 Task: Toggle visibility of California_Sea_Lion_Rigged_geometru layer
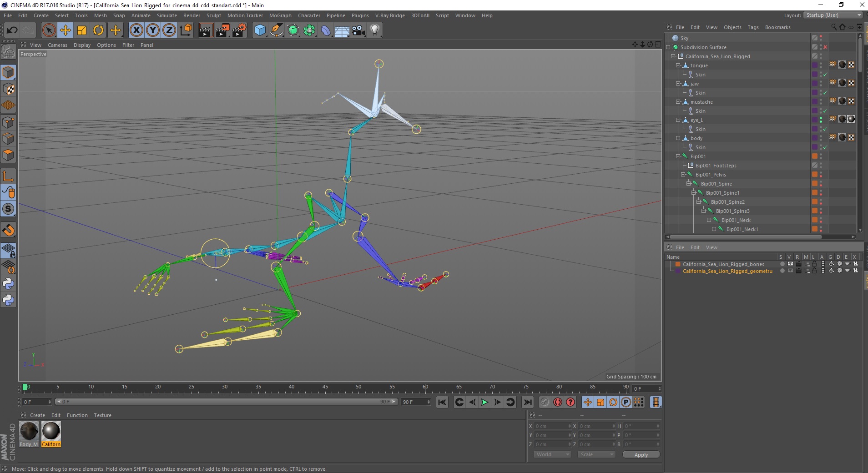point(790,271)
